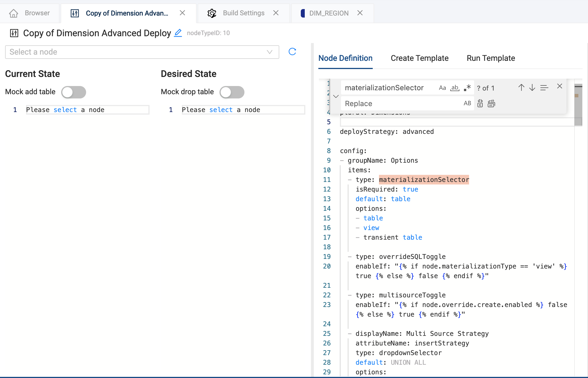Open the Run Template tab

click(x=491, y=58)
